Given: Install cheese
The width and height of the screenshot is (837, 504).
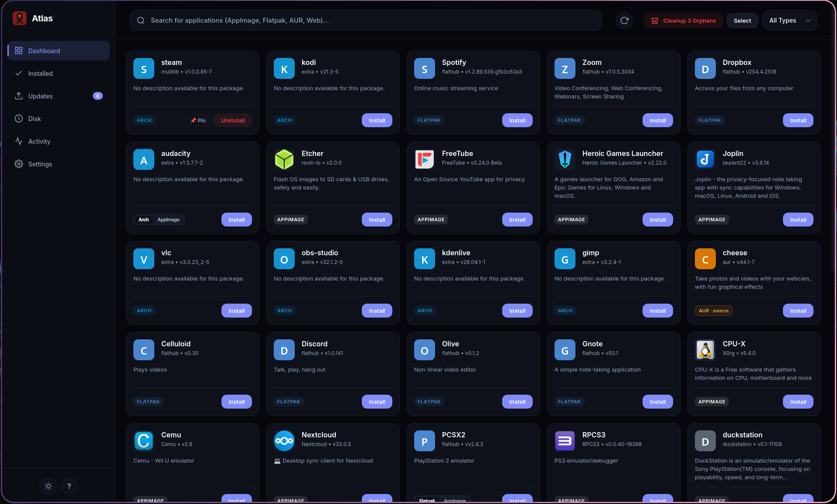Looking at the screenshot, I should pos(798,311).
